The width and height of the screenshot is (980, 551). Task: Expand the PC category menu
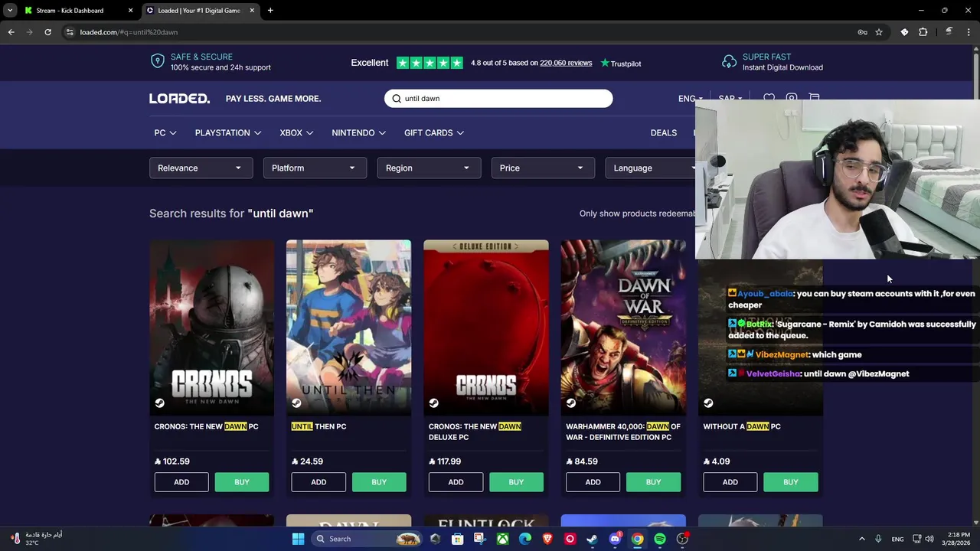point(165,133)
